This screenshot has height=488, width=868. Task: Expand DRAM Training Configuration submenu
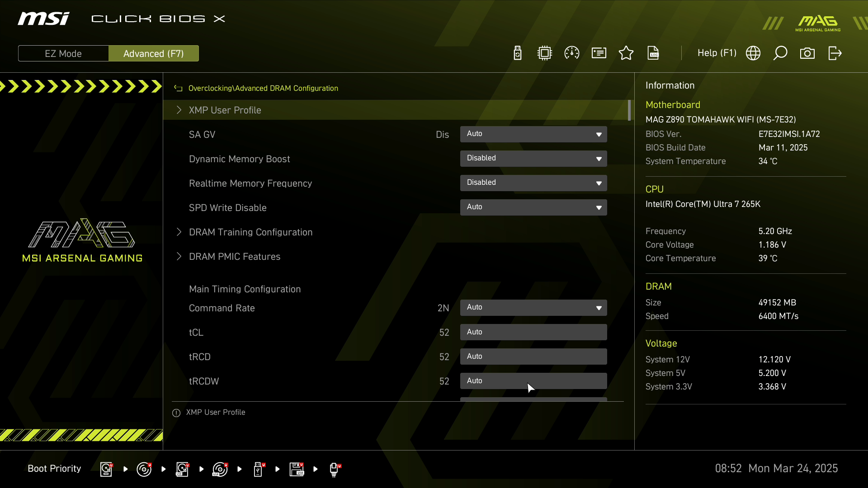pos(250,232)
